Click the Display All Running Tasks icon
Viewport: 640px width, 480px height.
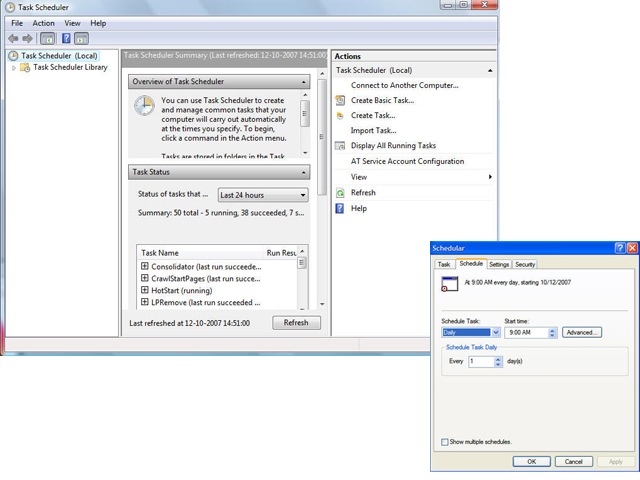[340, 146]
